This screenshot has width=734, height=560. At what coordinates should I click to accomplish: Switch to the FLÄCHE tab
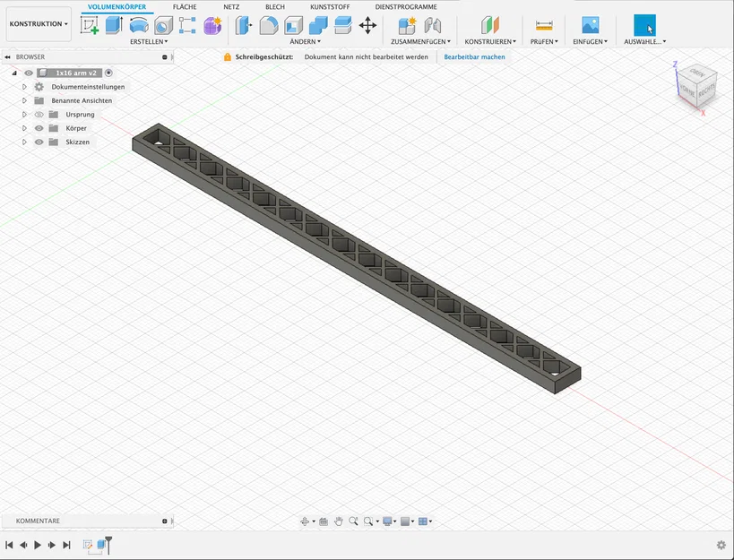coord(185,7)
